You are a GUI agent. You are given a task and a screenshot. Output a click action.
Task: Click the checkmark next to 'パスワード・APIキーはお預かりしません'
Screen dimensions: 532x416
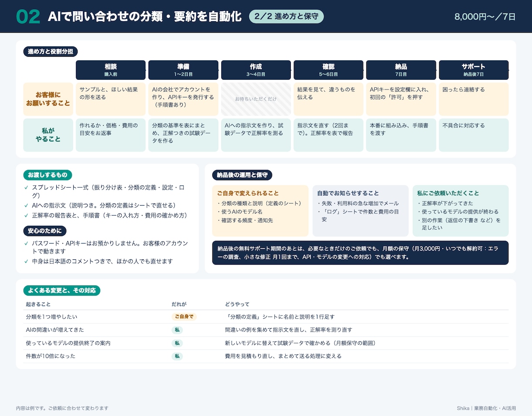coord(26,243)
